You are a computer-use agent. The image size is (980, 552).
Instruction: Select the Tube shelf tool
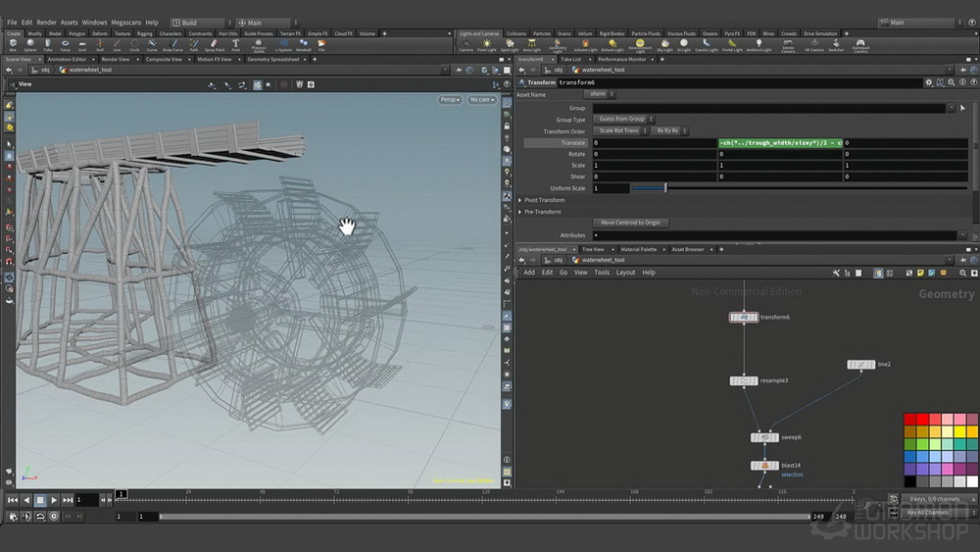(x=47, y=45)
